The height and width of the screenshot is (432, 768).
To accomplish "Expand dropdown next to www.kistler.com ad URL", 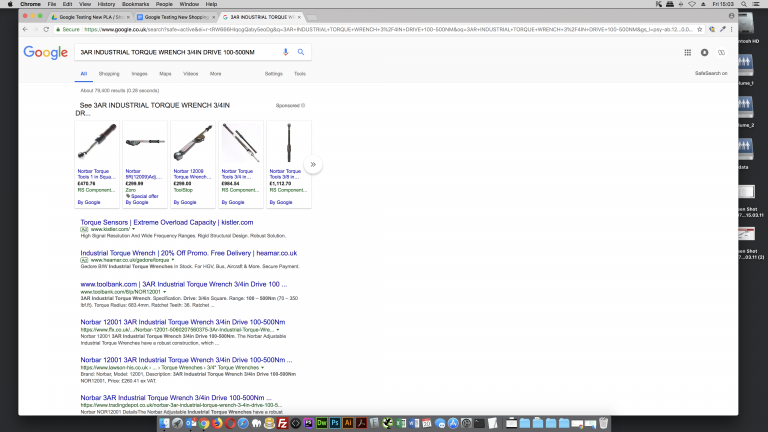I will 133,229.
